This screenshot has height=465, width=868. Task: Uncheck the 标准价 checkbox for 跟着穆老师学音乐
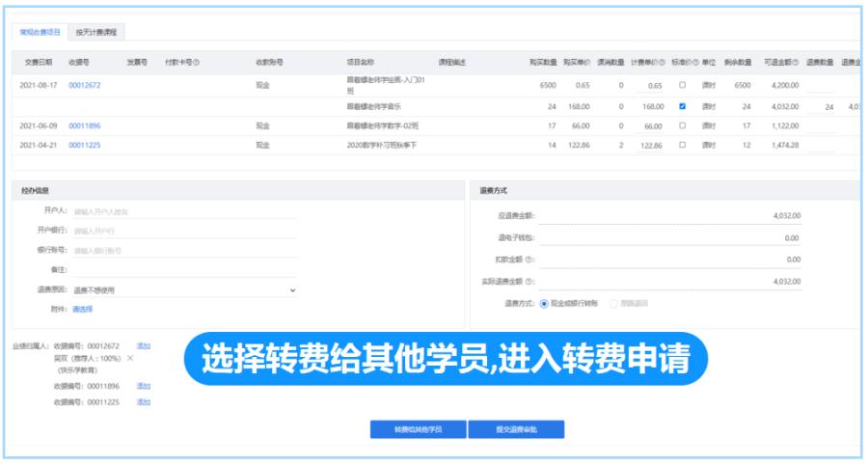[x=683, y=106]
